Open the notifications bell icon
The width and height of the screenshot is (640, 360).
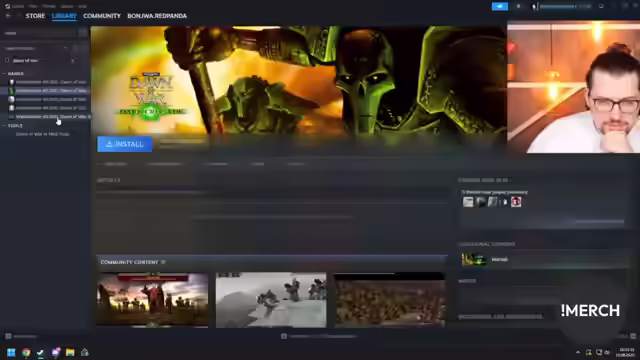[x=518, y=6]
